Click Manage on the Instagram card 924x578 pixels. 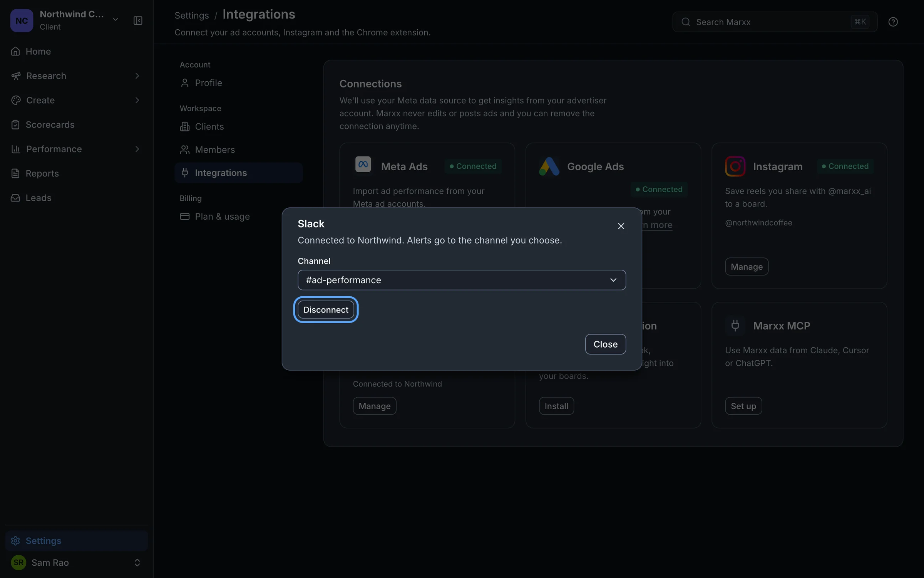point(747,267)
